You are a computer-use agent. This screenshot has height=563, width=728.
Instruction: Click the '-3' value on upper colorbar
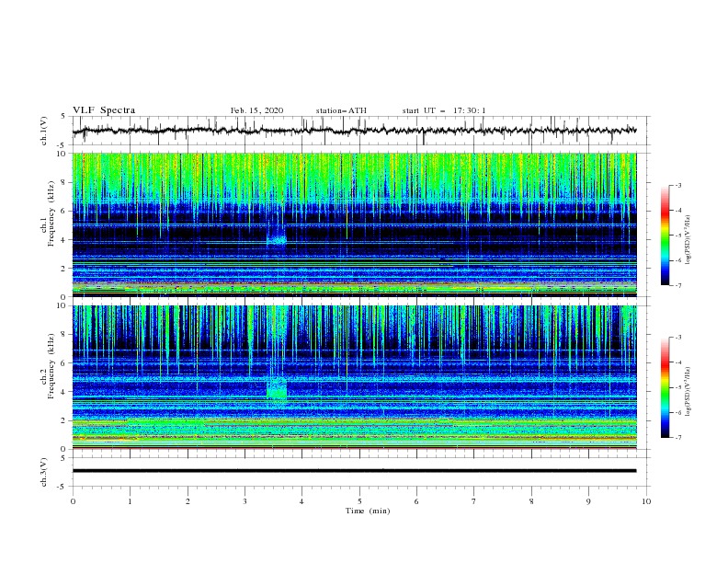(677, 185)
